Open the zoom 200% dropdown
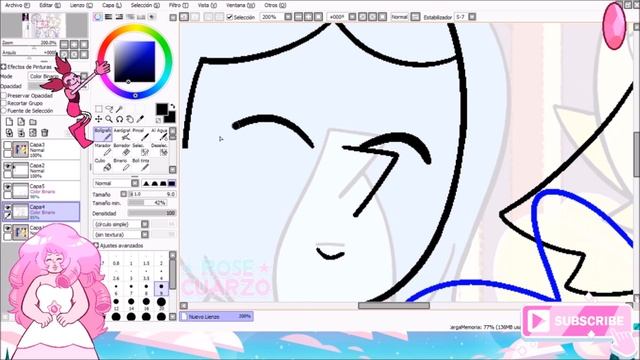The width and height of the screenshot is (640, 360). click(288, 17)
